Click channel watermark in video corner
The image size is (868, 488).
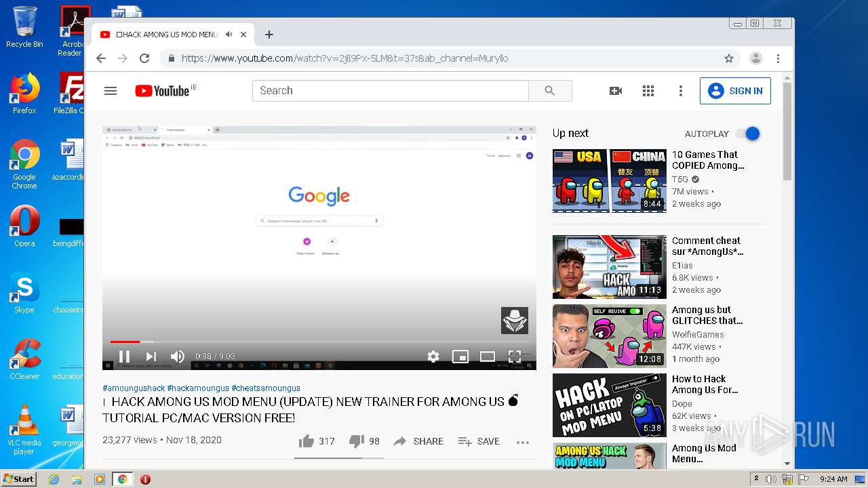(x=515, y=321)
